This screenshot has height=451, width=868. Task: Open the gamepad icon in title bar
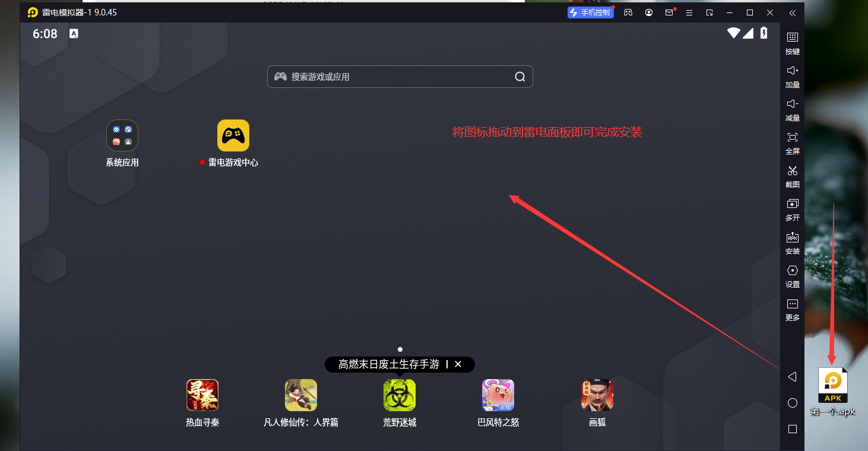[628, 12]
